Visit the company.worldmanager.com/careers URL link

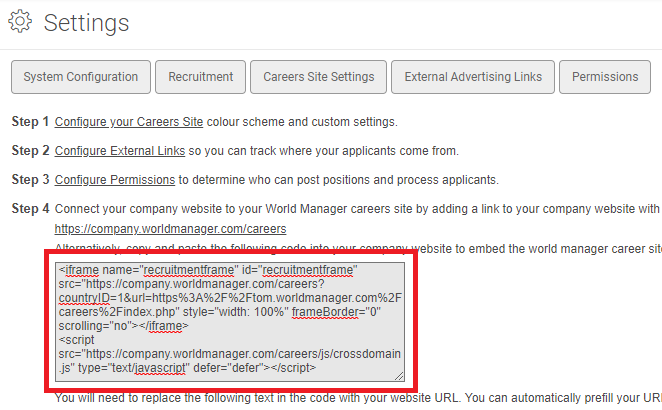click(x=170, y=229)
